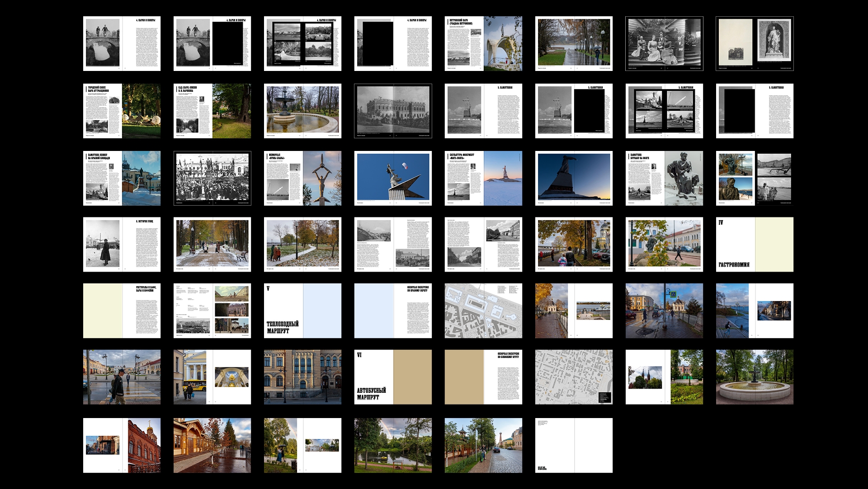Open the black-and-white mansion photo spread

point(393,111)
